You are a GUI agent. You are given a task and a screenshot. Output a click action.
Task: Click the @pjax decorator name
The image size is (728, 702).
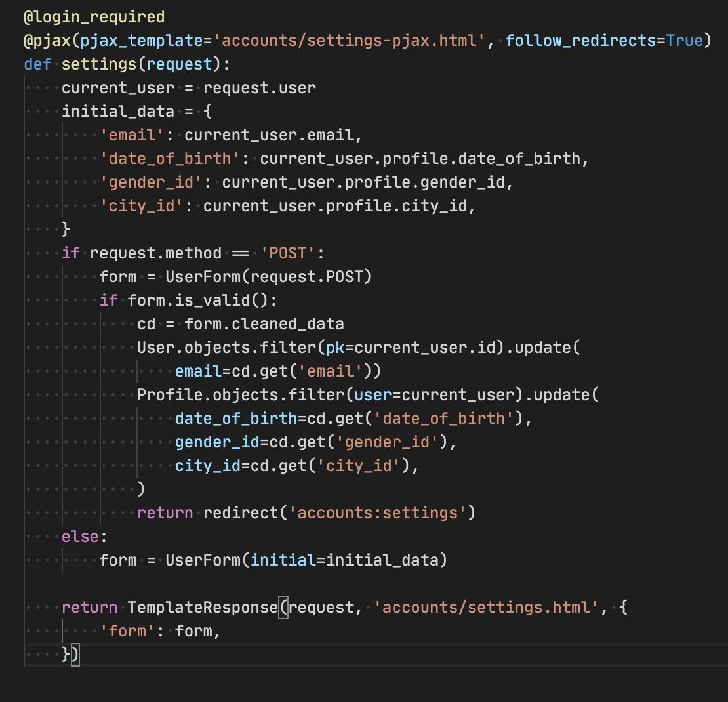coord(47,41)
